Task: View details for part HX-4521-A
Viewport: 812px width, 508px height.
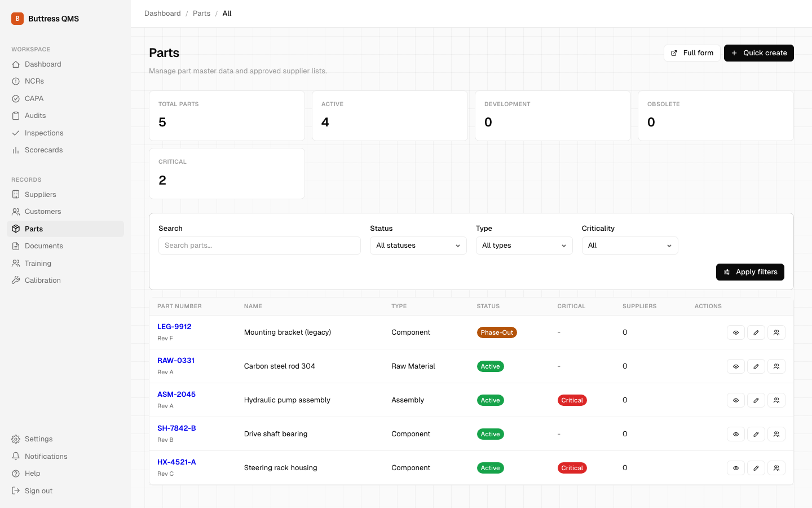Action: (x=736, y=468)
